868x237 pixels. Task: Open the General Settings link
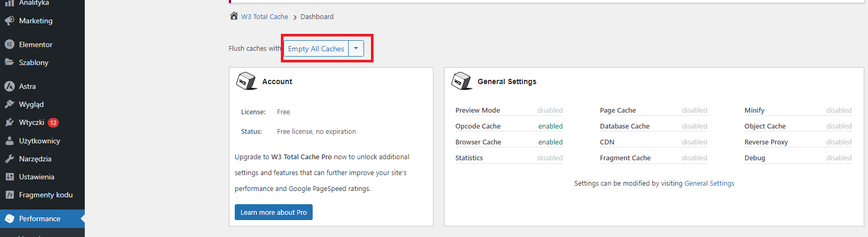click(709, 183)
